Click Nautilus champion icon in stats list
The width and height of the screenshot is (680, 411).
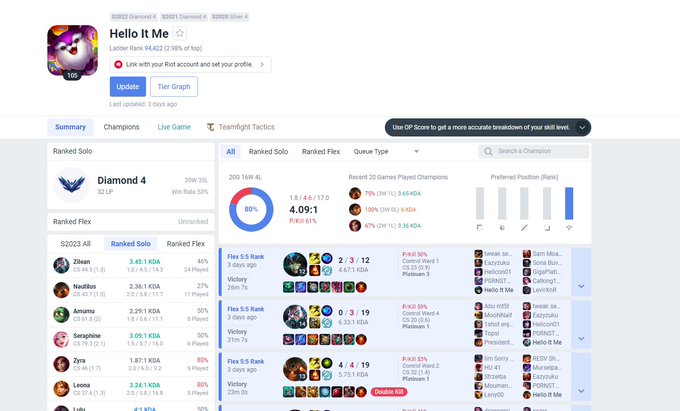tap(62, 290)
